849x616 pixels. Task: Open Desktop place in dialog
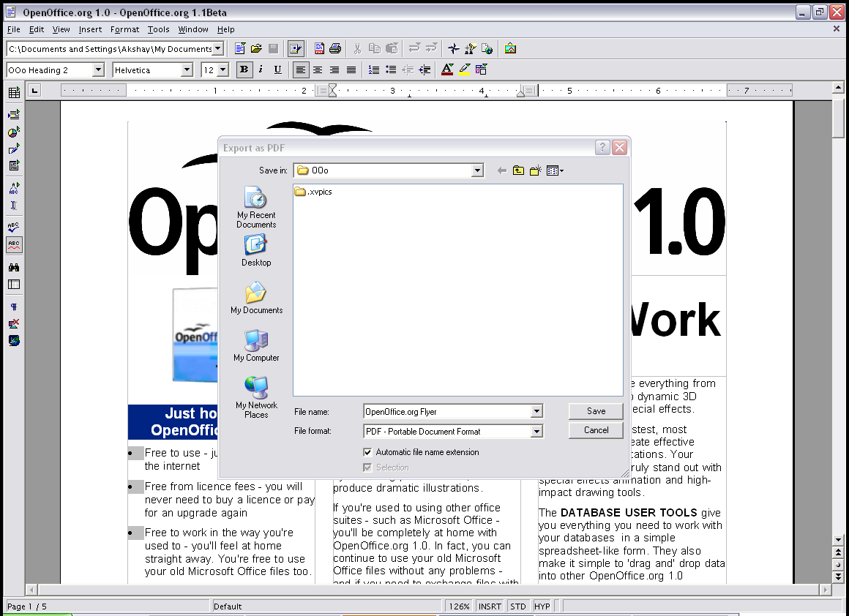pos(256,251)
